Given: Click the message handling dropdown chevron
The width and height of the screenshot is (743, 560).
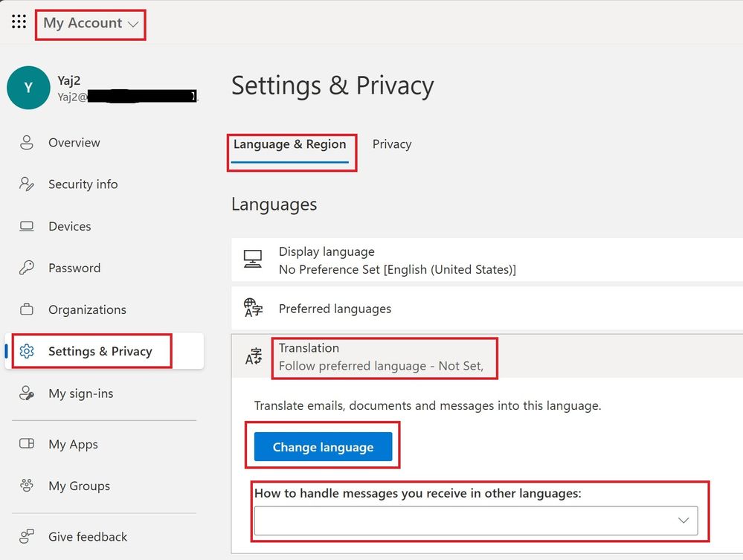Looking at the screenshot, I should 684,520.
